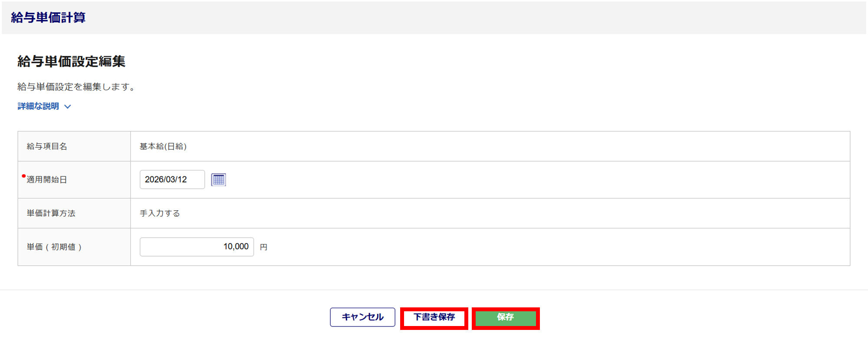Click the 給与単価設定を編集します。 description text
Viewport: 868px width, 349px height.
(x=77, y=87)
